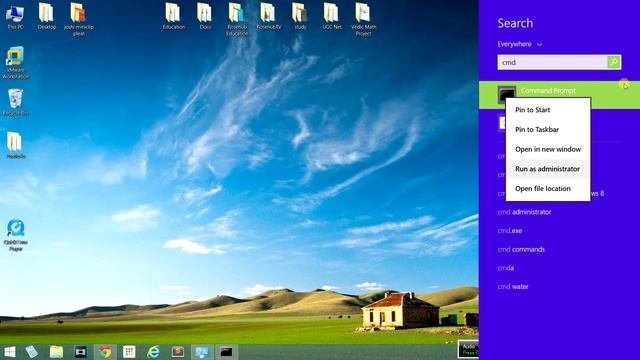Launch VMware Workstation shortcut
The width and height of the screenshot is (640, 360).
15,62
